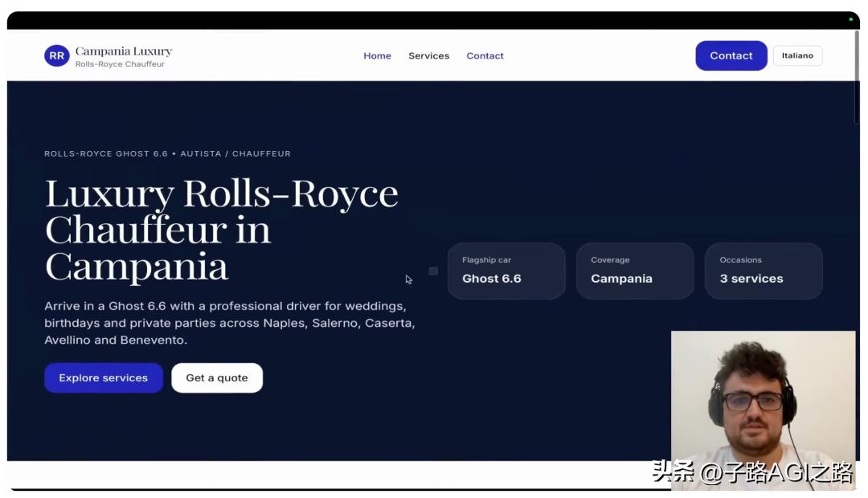Image resolution: width=868 pixels, height=498 pixels.
Task: Click the green status dot at top right
Action: [x=850, y=19]
